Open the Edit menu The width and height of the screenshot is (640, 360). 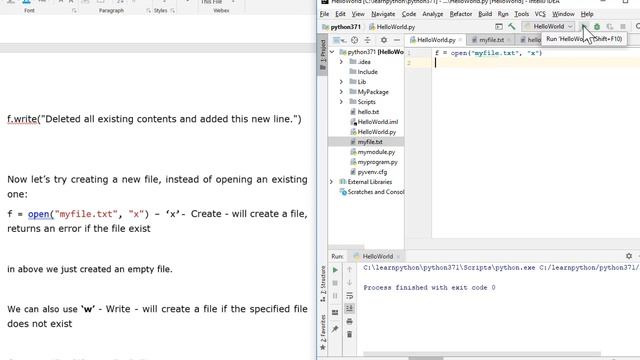pos(340,14)
